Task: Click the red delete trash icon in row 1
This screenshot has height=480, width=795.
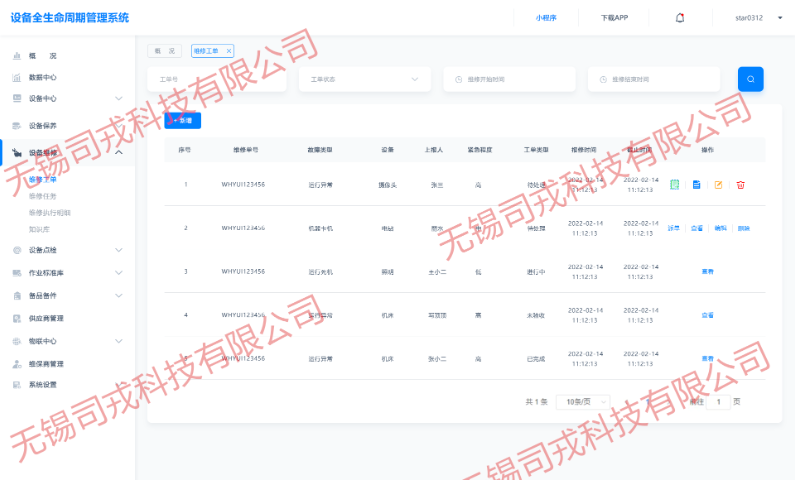Action: click(740, 185)
